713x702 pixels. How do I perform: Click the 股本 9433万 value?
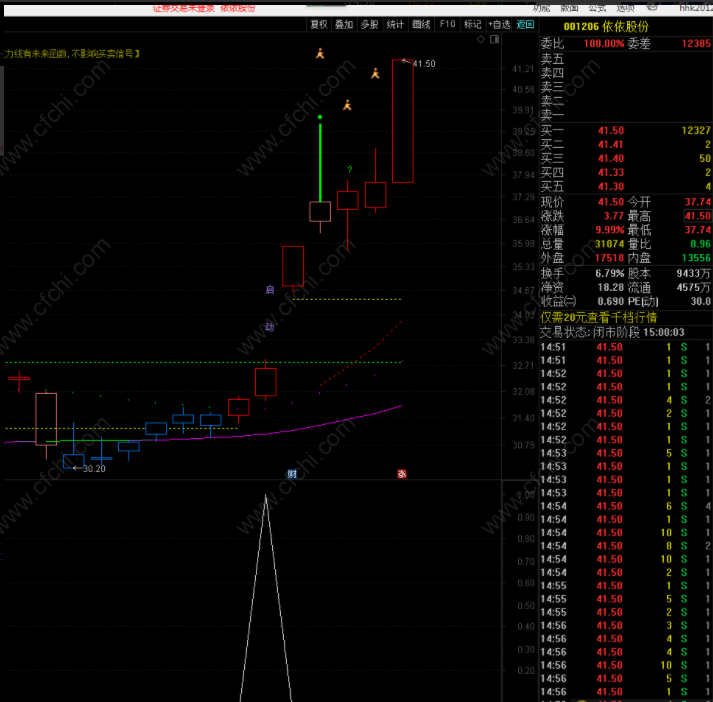(693, 274)
